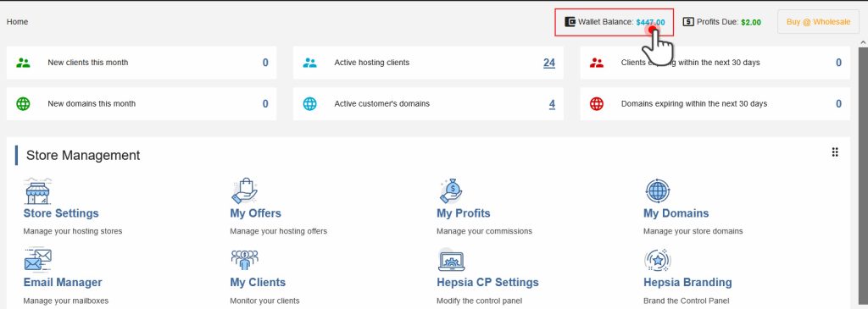Click the My Clients people icon
Screen dimensions: 868x309
[x=244, y=261]
